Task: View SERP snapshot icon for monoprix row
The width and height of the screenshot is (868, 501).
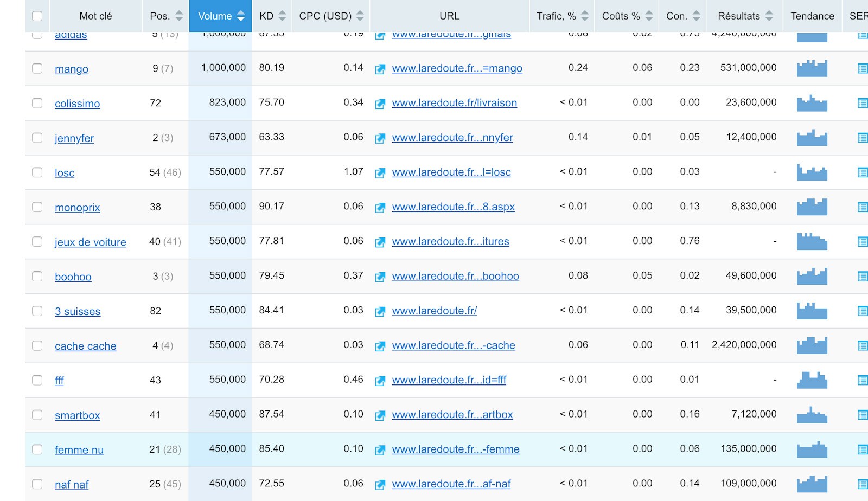Action: pyautogui.click(x=863, y=207)
